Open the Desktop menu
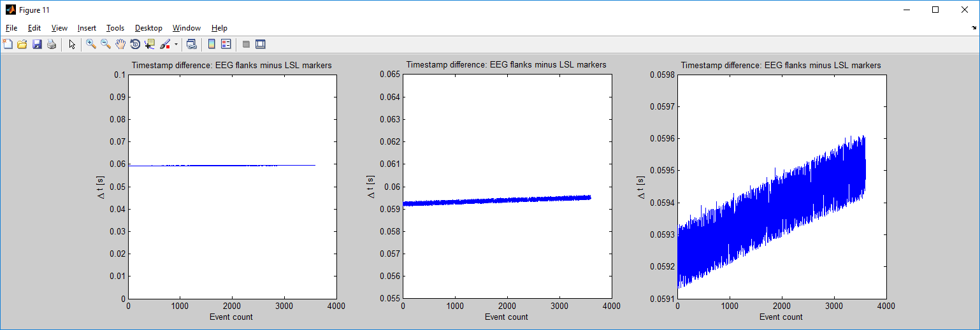 (148, 28)
